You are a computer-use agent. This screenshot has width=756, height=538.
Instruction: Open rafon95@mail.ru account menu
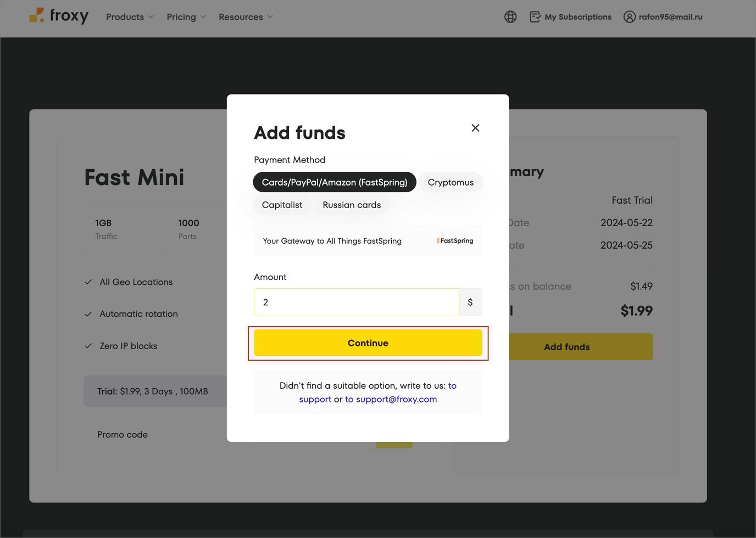(670, 17)
